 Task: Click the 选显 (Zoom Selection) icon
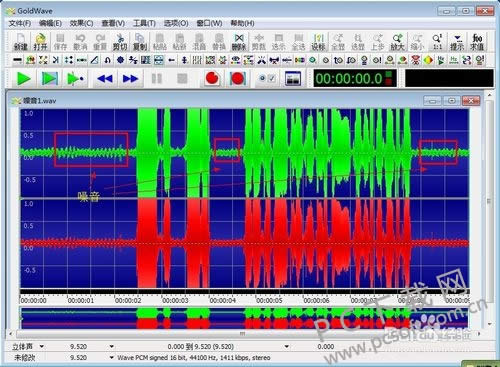pos(358,42)
